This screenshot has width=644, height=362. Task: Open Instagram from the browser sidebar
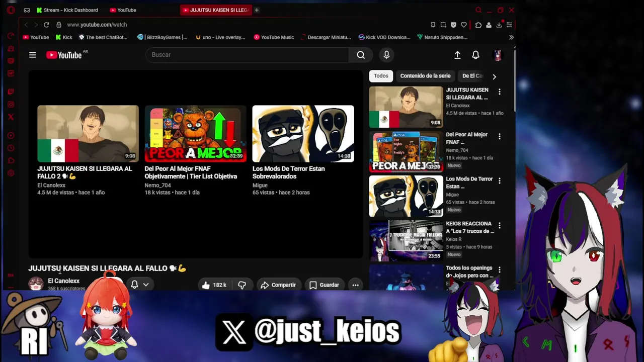click(11, 105)
